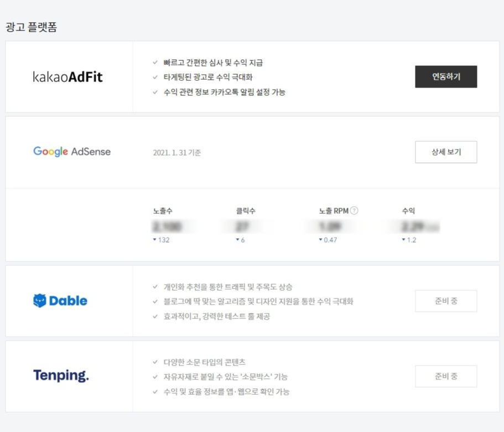The height and width of the screenshot is (432, 504).
Task: Click the text 개인화 추천을 통한 트래픽 및 주목도 상승
Action: pos(228,286)
